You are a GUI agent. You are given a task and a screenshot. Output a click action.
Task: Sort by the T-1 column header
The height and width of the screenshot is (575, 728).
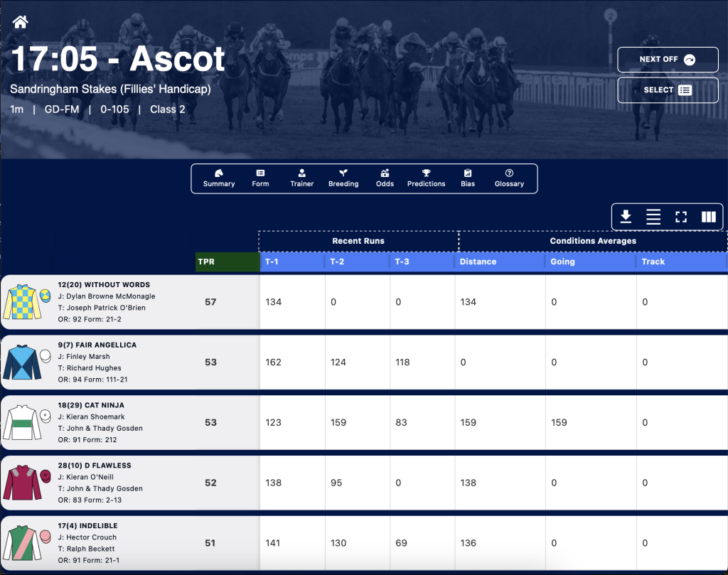click(292, 262)
